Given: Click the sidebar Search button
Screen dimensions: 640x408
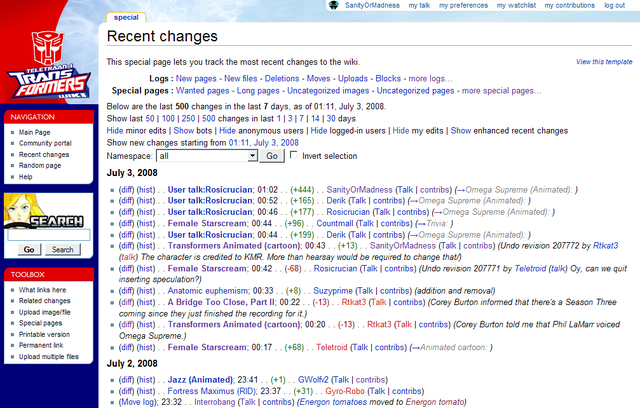Looking at the screenshot, I should 62,249.
